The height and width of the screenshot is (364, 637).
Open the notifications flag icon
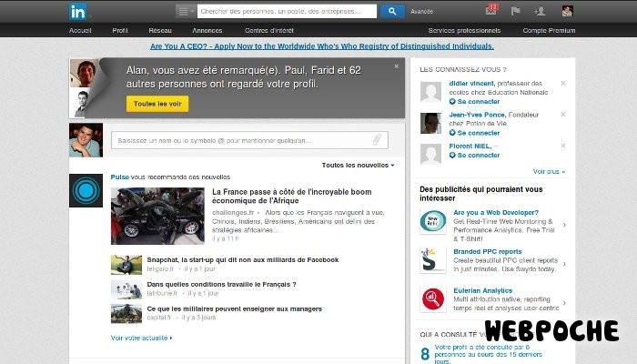coord(516,11)
